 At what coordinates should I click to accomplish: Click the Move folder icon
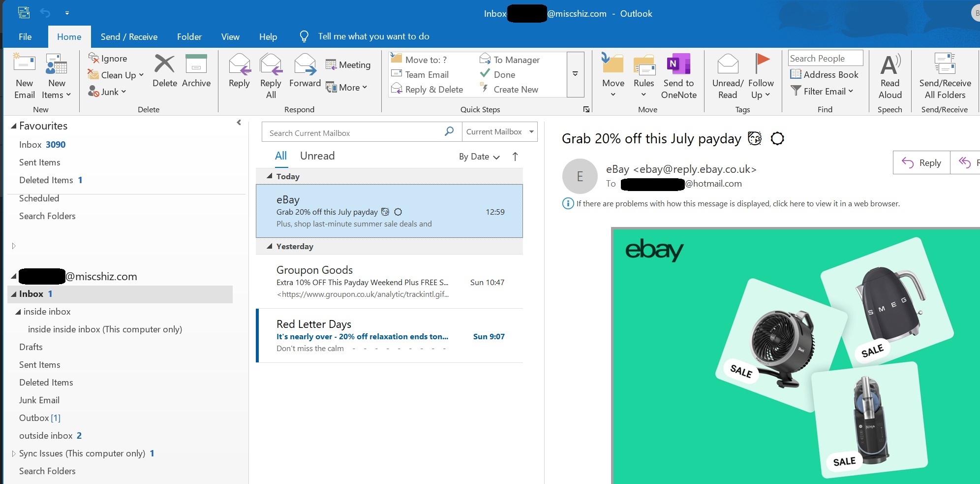(612, 64)
